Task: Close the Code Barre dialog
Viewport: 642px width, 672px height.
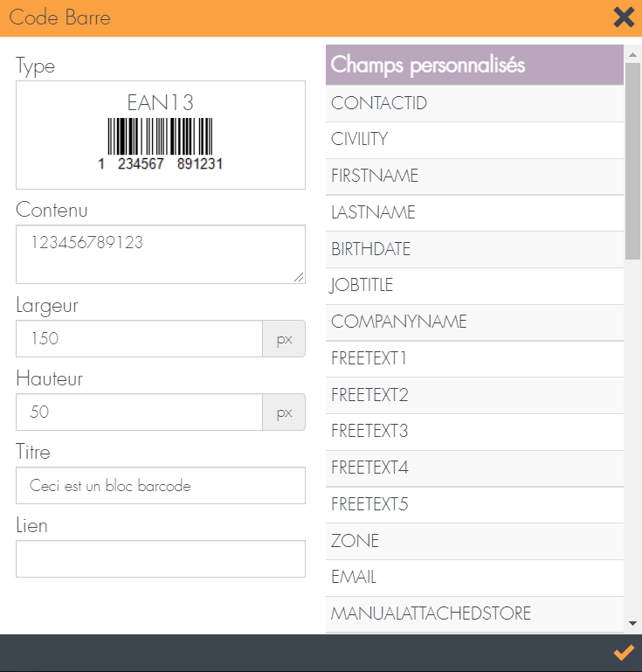Action: (x=624, y=17)
